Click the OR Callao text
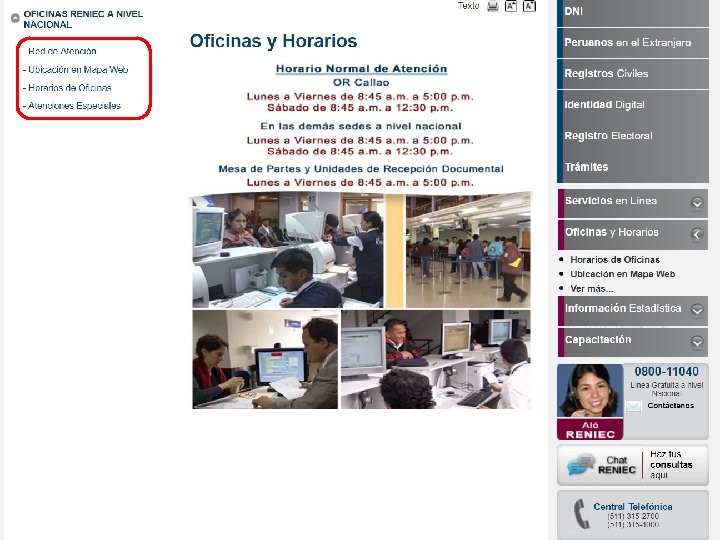The height and width of the screenshot is (540, 720). click(x=361, y=83)
